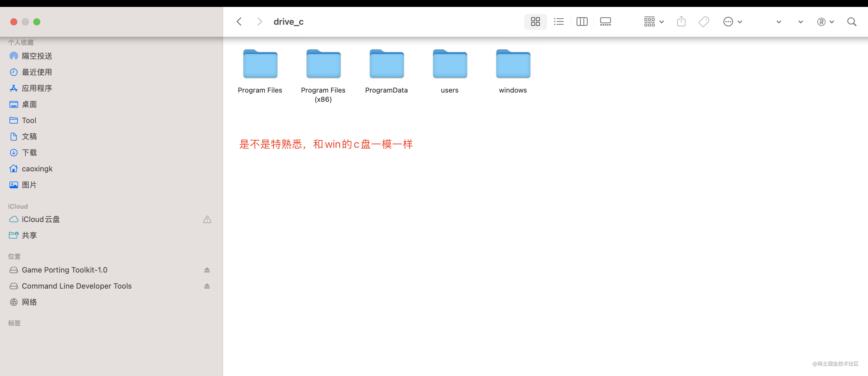Open 隔空投送 (AirDrop) in sidebar

[111, 56]
